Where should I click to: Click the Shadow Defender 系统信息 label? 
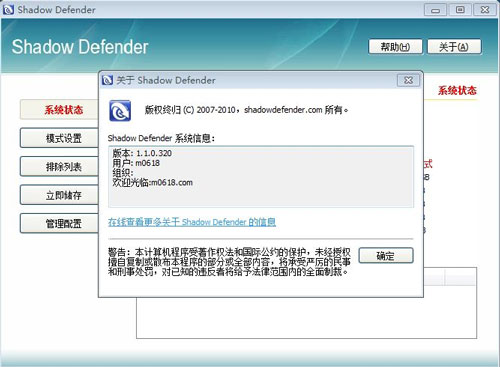[161, 138]
